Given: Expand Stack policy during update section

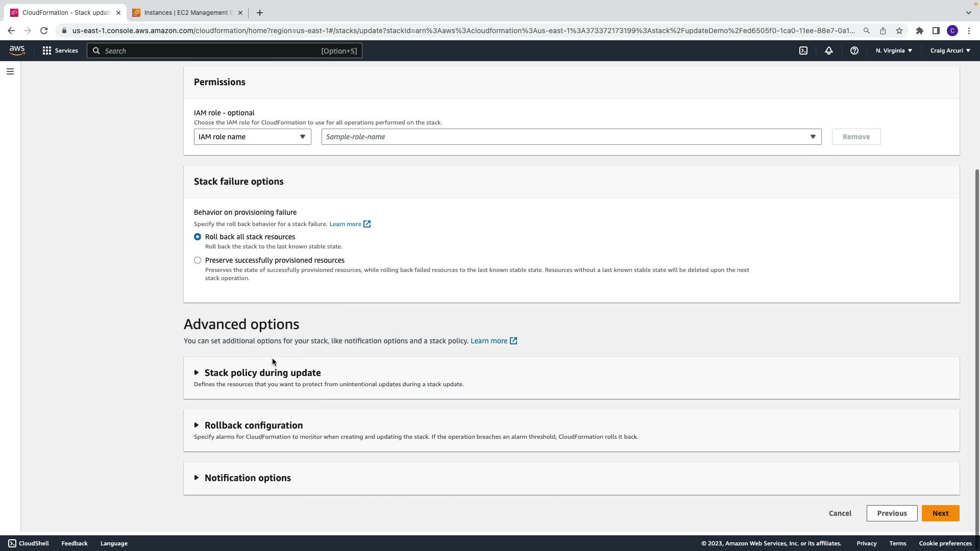Looking at the screenshot, I should tap(262, 373).
